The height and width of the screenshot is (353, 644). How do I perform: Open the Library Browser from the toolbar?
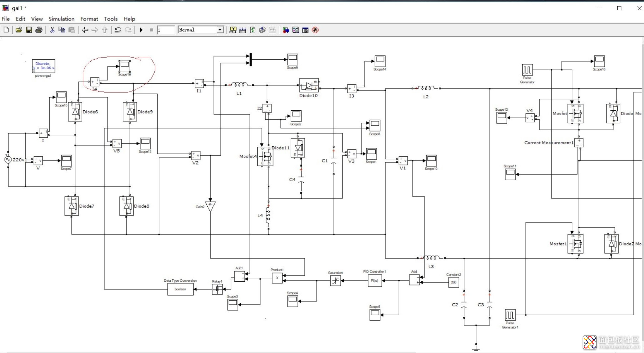[286, 30]
